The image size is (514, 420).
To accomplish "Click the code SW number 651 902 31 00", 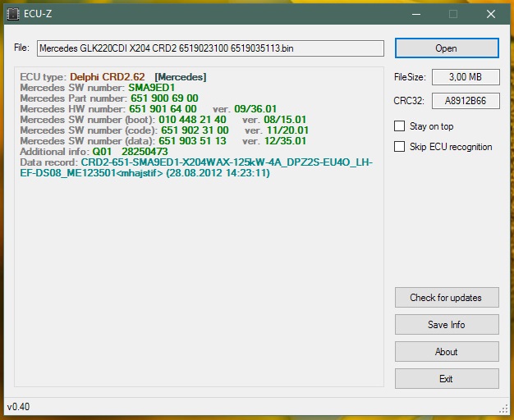I will (x=195, y=130).
